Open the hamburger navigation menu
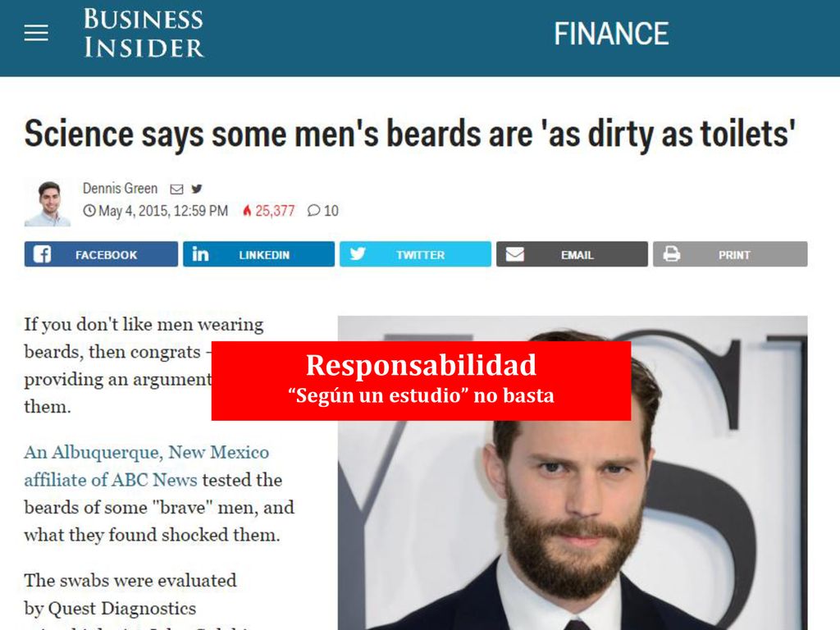840x630 pixels. (36, 33)
